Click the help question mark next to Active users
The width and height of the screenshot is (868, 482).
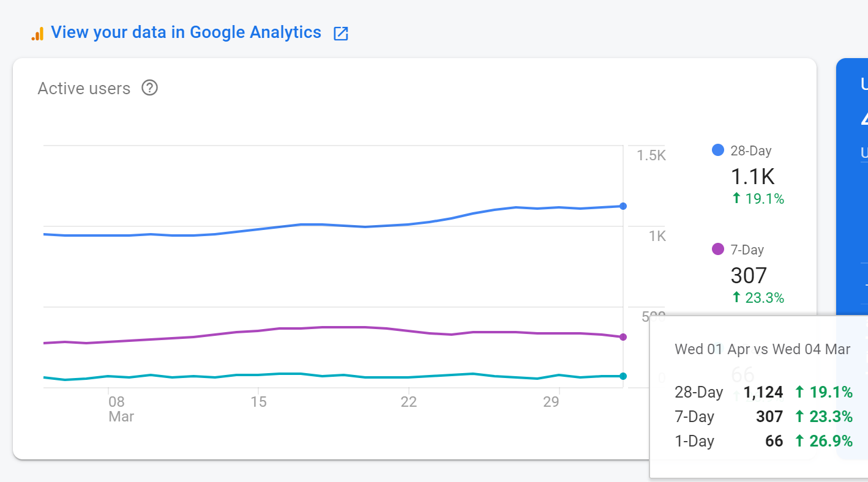point(149,88)
